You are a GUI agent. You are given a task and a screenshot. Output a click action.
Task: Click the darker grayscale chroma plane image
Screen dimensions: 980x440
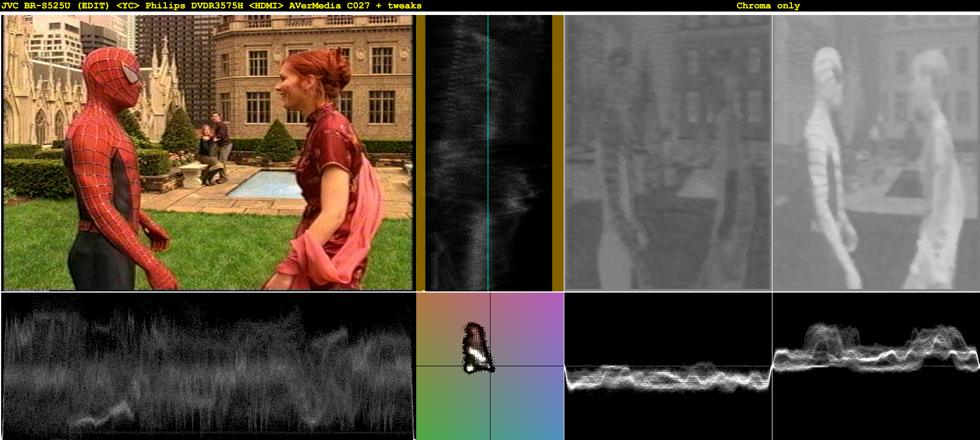(668, 153)
